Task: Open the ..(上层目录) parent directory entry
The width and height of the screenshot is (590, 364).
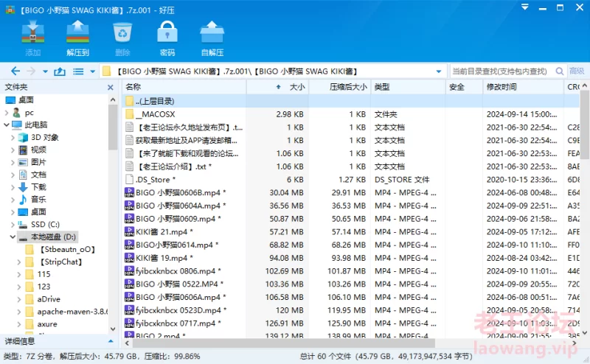Action: (155, 101)
